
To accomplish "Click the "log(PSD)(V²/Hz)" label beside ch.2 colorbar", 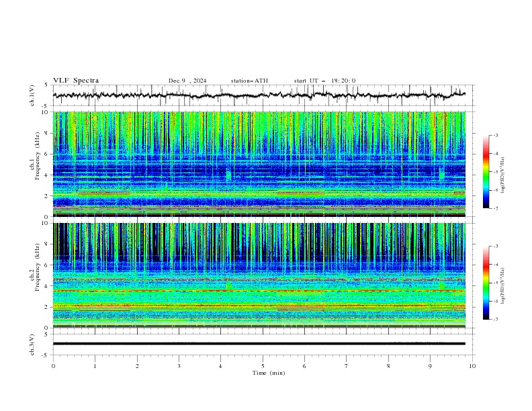I will point(502,286).
